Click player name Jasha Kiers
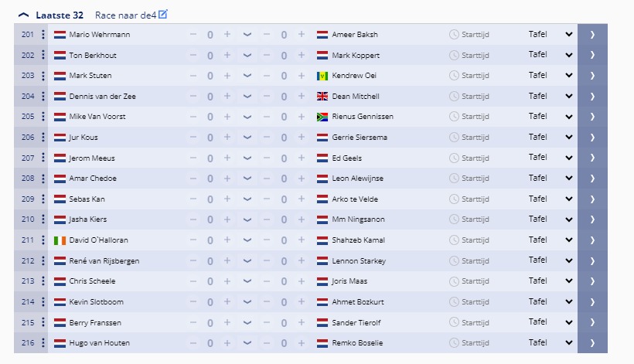Image resolution: width=634 pixels, height=364 pixels. 87,219
